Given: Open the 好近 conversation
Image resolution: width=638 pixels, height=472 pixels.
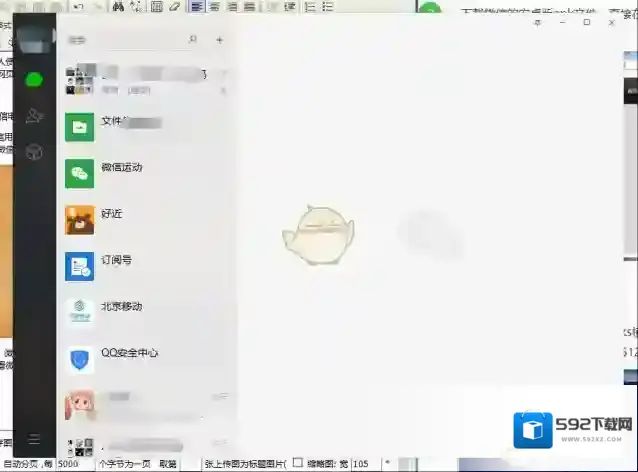Looking at the screenshot, I should coord(146,220).
